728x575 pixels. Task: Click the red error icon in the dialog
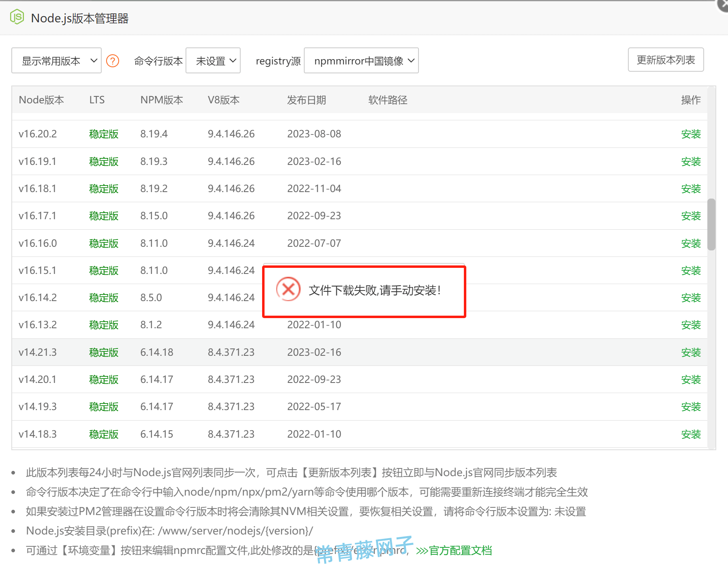click(x=288, y=289)
